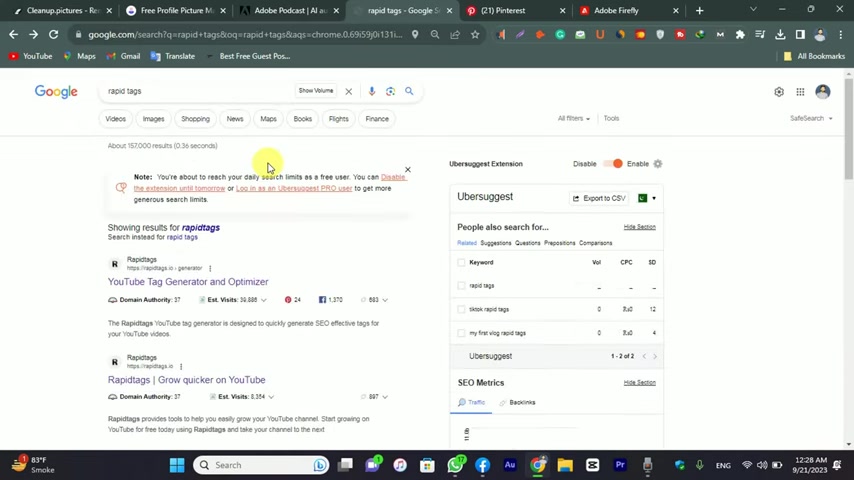Switch to Backlinks tab in SEO Metrics
The height and width of the screenshot is (480, 854).
[517, 402]
